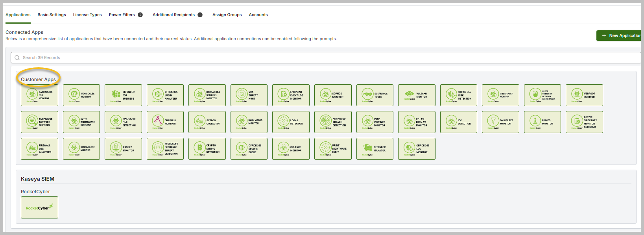Open Office 365 Login Analyzer app
Screen dimensions: 644x235
click(165, 95)
